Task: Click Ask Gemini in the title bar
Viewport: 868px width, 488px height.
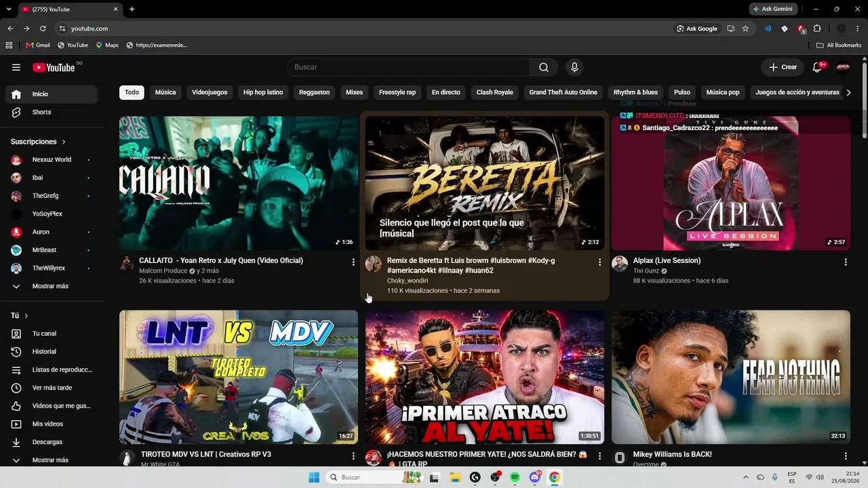Action: 772,9
